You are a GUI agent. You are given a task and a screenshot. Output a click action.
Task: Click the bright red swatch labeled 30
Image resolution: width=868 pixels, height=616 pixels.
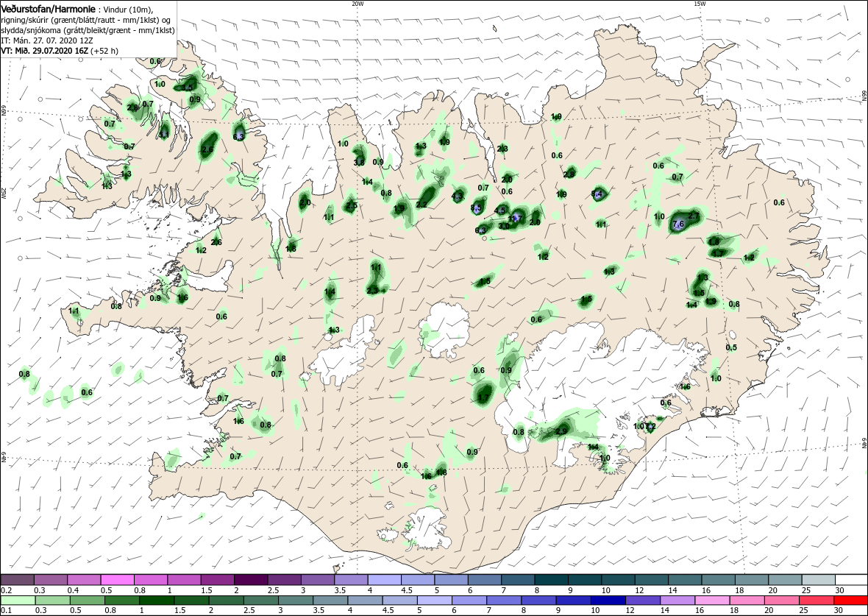[850, 601]
